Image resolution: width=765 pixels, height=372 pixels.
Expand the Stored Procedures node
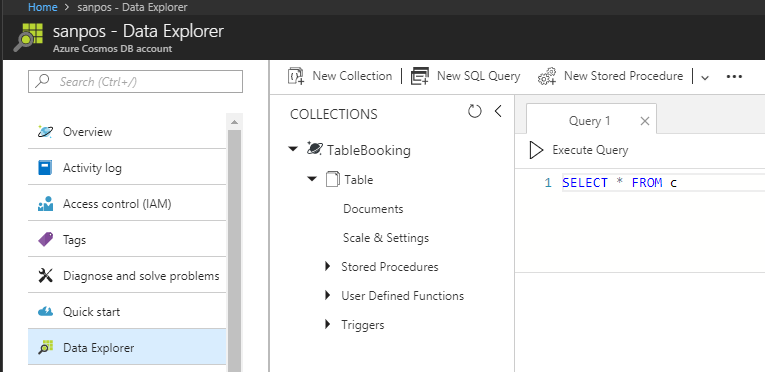(x=328, y=267)
